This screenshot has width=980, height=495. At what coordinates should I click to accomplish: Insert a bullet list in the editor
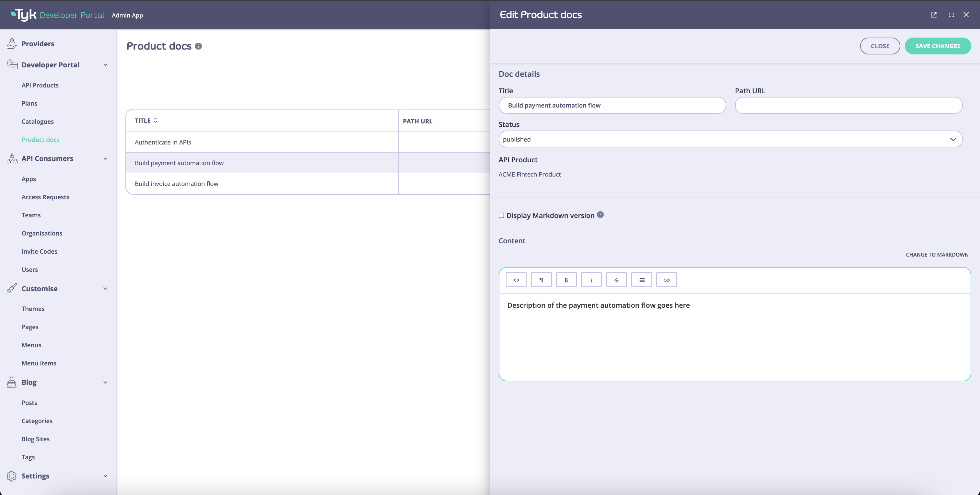pos(641,280)
